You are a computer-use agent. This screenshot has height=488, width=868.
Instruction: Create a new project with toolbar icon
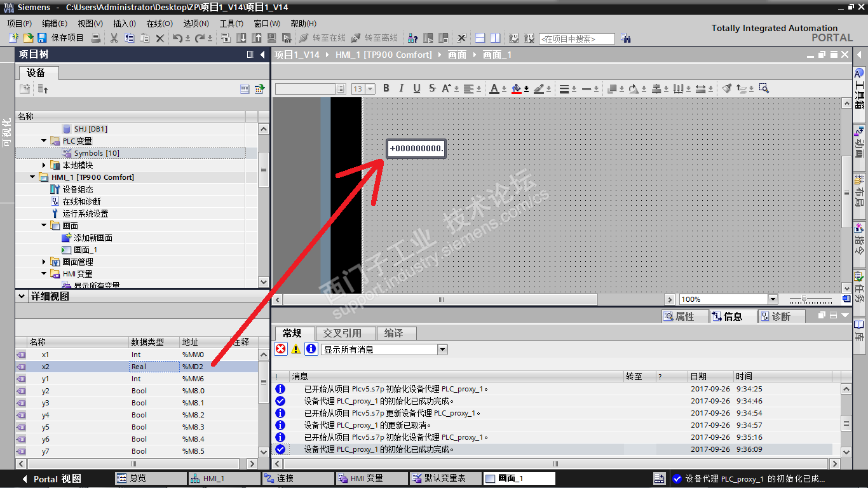(13, 38)
